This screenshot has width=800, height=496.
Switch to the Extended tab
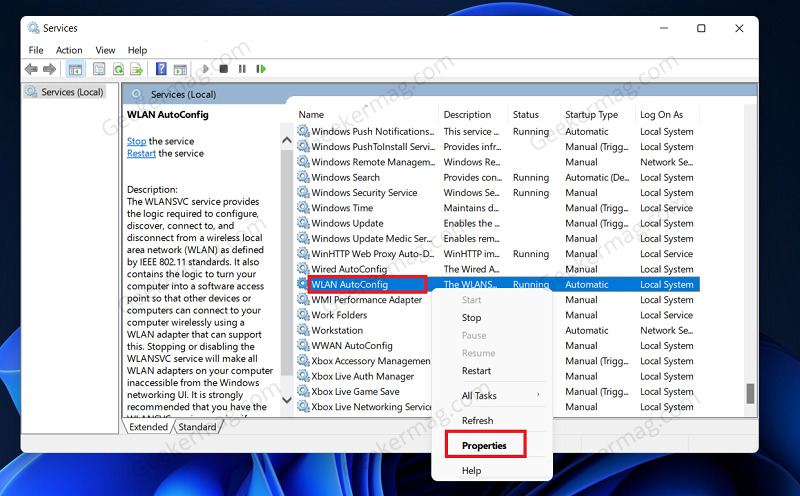[148, 427]
